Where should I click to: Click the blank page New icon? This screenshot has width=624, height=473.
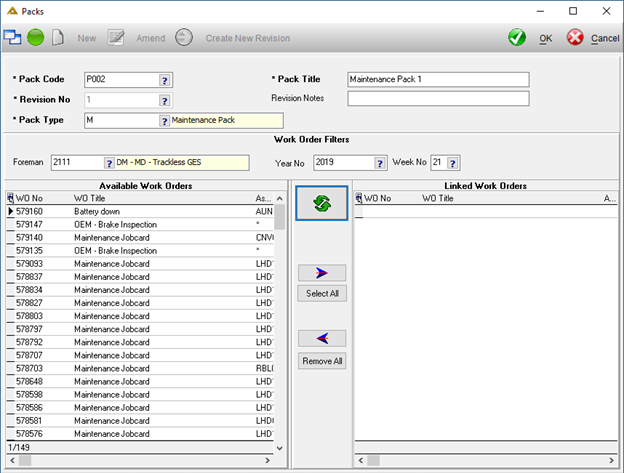point(58,38)
